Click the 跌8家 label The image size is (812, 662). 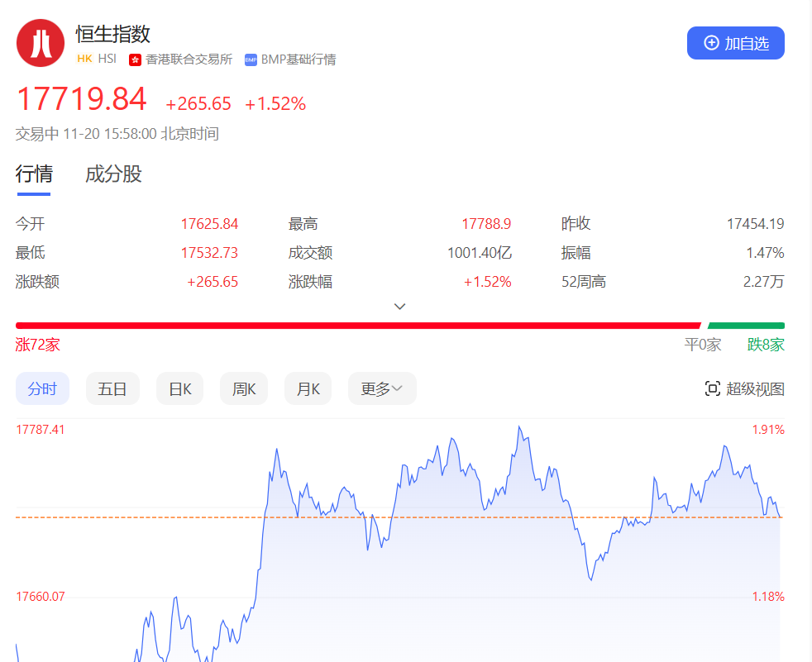point(766,345)
